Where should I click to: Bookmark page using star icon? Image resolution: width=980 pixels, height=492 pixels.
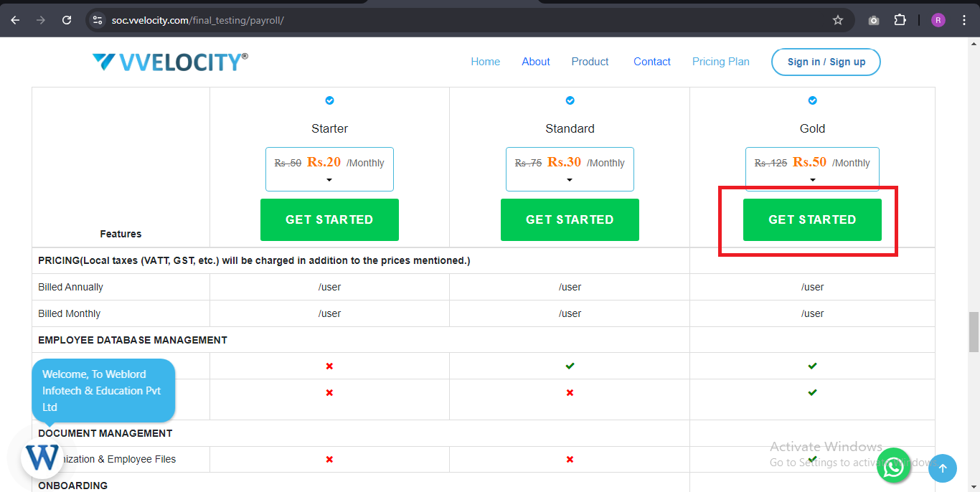pyautogui.click(x=837, y=20)
